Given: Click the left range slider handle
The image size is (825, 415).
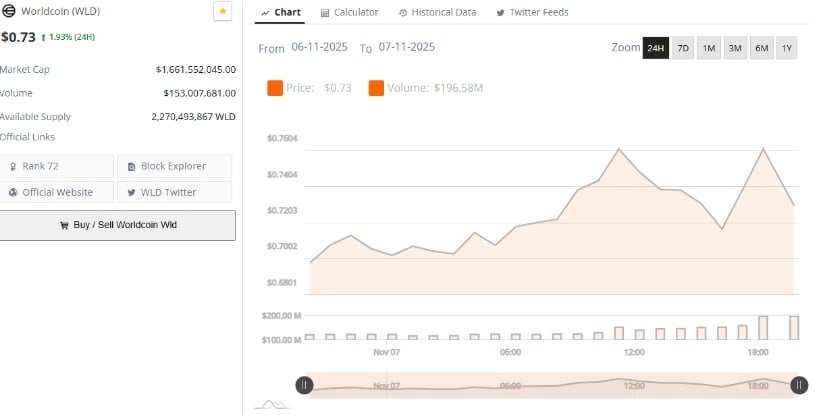Looking at the screenshot, I should click(304, 385).
